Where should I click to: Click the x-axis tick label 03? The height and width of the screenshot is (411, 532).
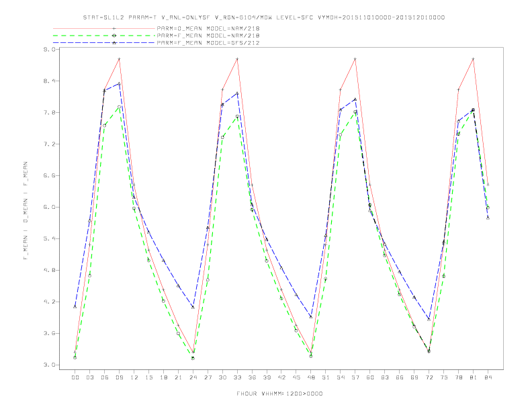(89, 377)
